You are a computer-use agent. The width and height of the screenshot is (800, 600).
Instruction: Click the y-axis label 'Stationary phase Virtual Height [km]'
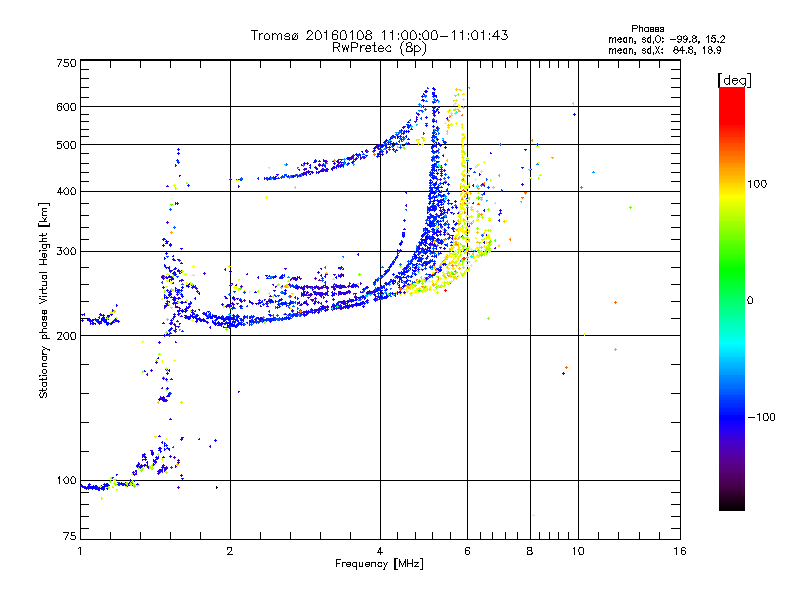(43, 301)
